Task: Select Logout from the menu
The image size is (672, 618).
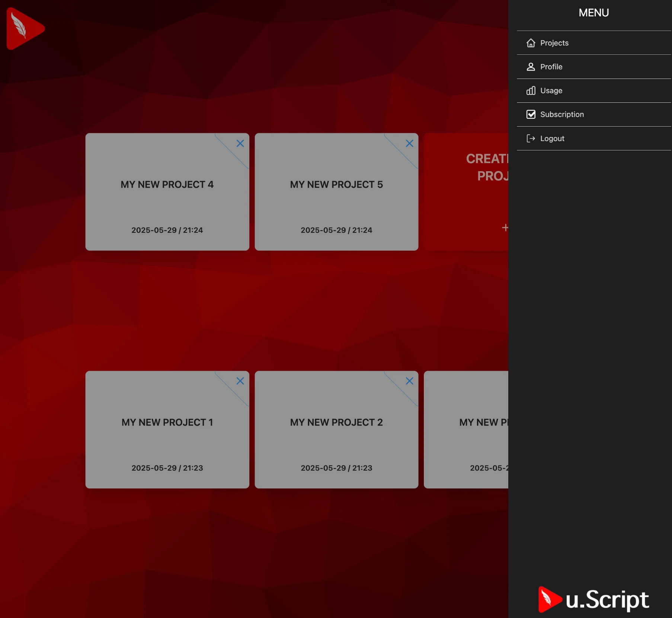Action: tap(552, 138)
